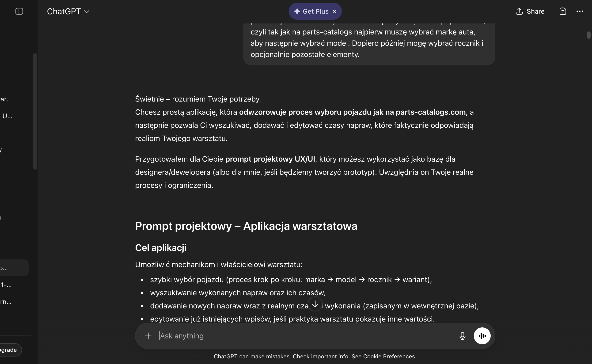
Task: Click the scroll-to-bottom arrow button
Action: point(315,304)
